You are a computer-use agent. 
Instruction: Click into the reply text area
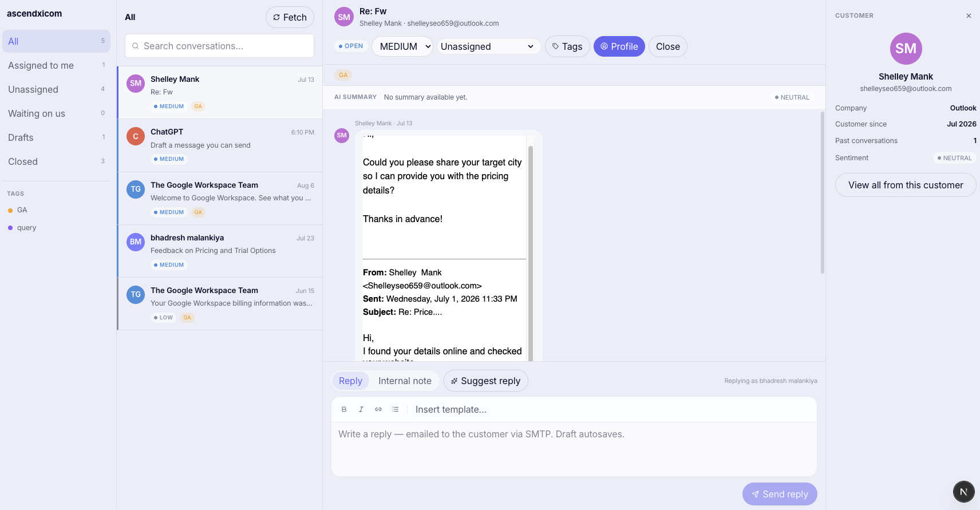574,449
